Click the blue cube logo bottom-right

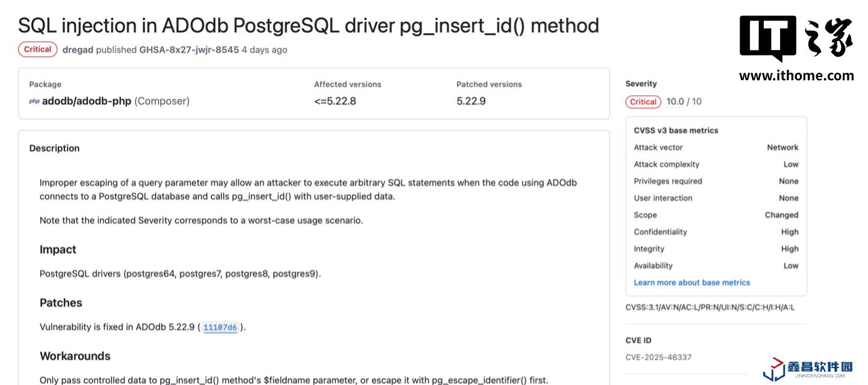click(774, 369)
